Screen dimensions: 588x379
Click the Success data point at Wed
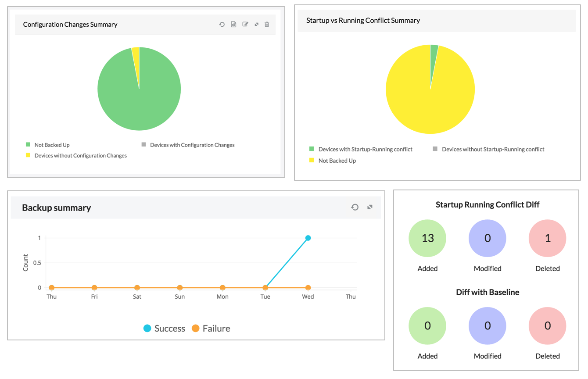(308, 238)
